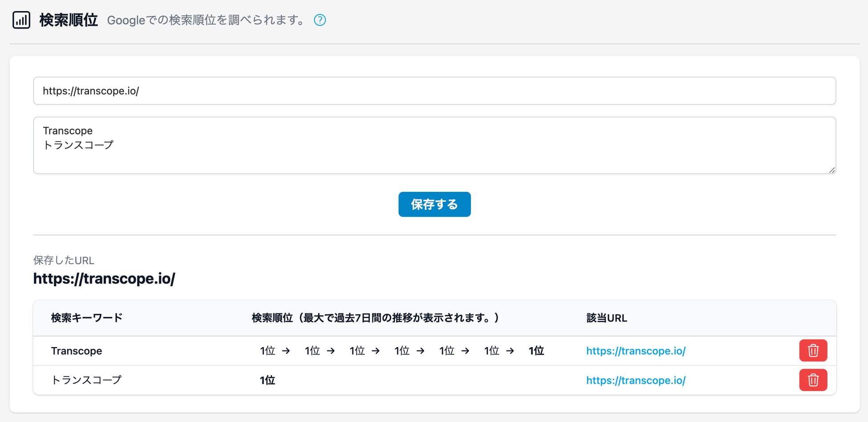868x422 pixels.
Task: Click the saved URL heading https://transcope.io/
Action: click(104, 279)
